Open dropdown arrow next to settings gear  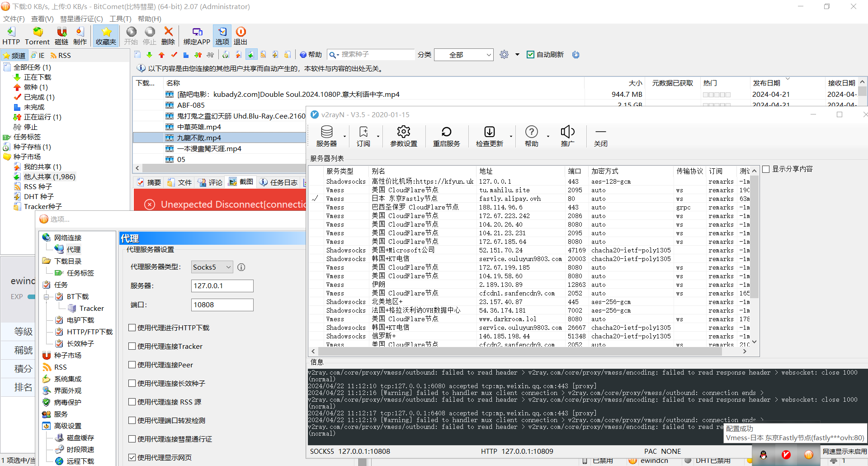[517, 55]
